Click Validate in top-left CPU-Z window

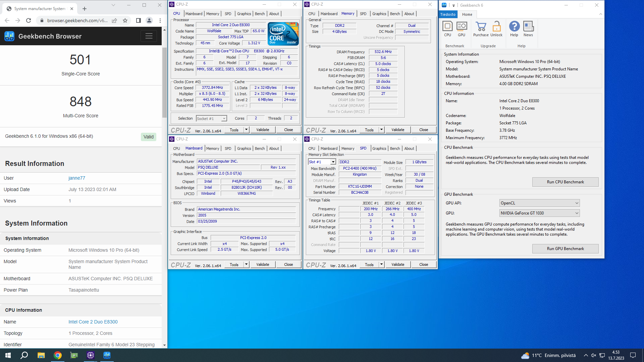click(x=263, y=130)
